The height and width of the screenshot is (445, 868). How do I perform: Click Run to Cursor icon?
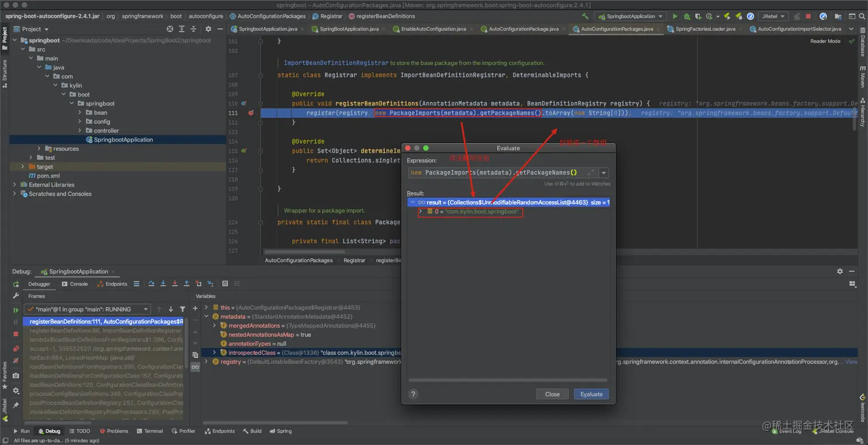pos(211,284)
